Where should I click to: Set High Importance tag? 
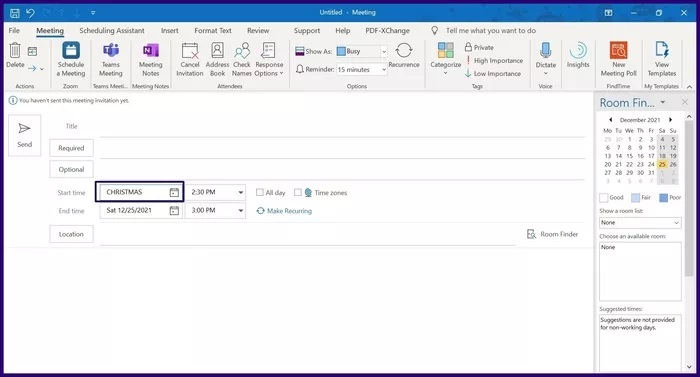(494, 60)
